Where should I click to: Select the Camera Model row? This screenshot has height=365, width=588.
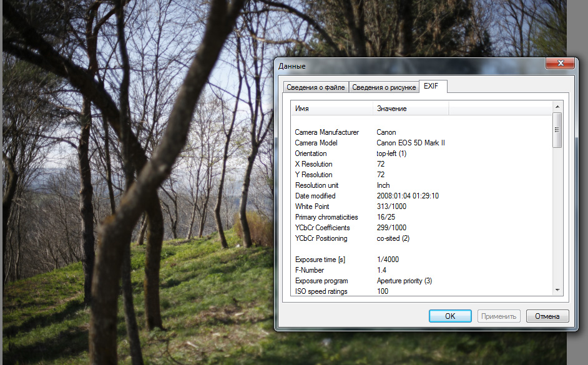point(422,143)
